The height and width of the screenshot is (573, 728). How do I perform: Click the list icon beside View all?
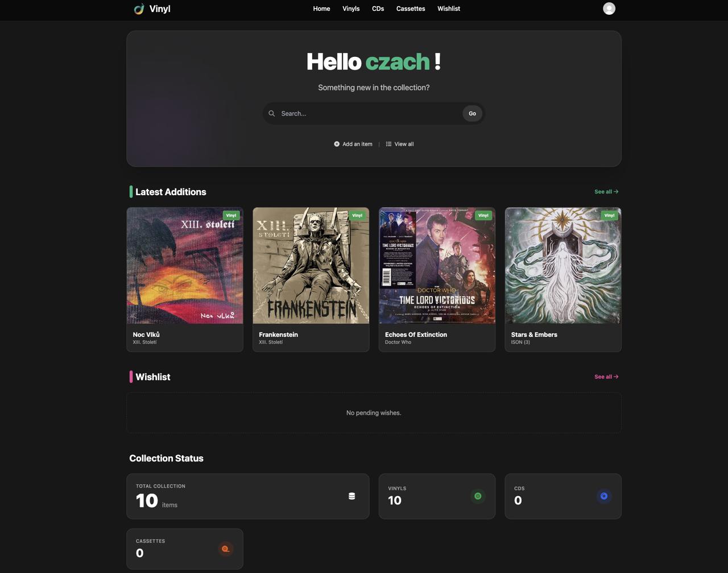[388, 144]
